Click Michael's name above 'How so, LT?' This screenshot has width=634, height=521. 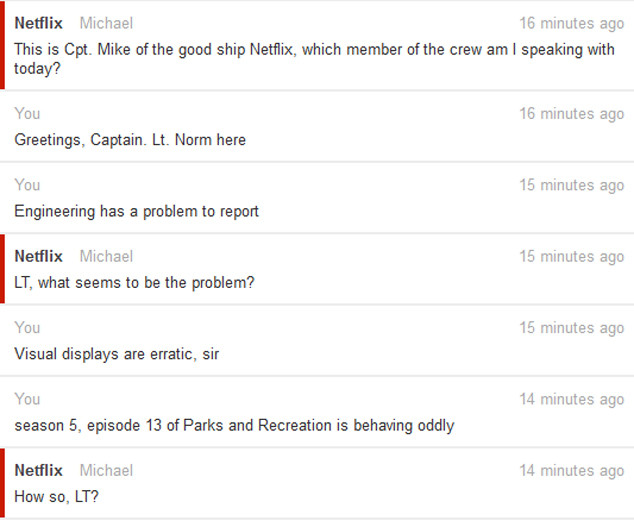click(106, 470)
